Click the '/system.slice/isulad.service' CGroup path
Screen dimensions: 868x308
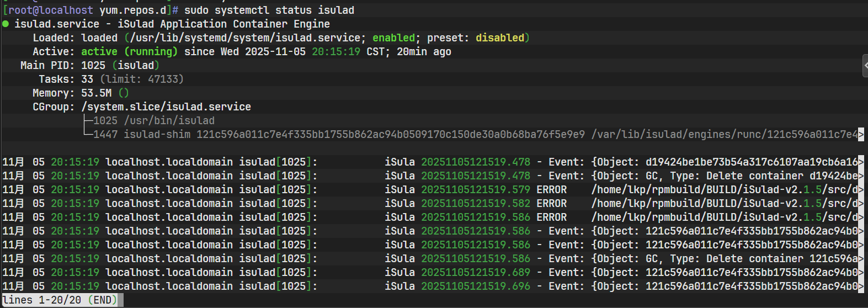(x=166, y=107)
